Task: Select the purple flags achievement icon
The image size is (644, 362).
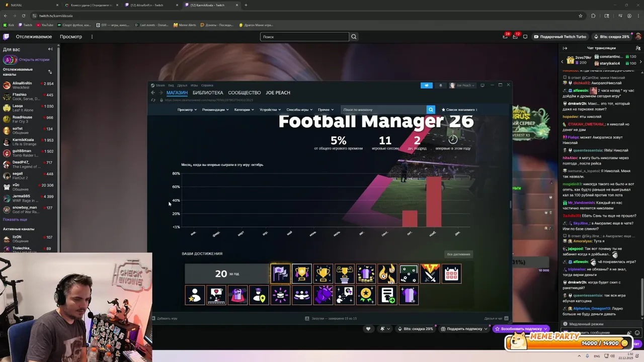Action: 280,274
